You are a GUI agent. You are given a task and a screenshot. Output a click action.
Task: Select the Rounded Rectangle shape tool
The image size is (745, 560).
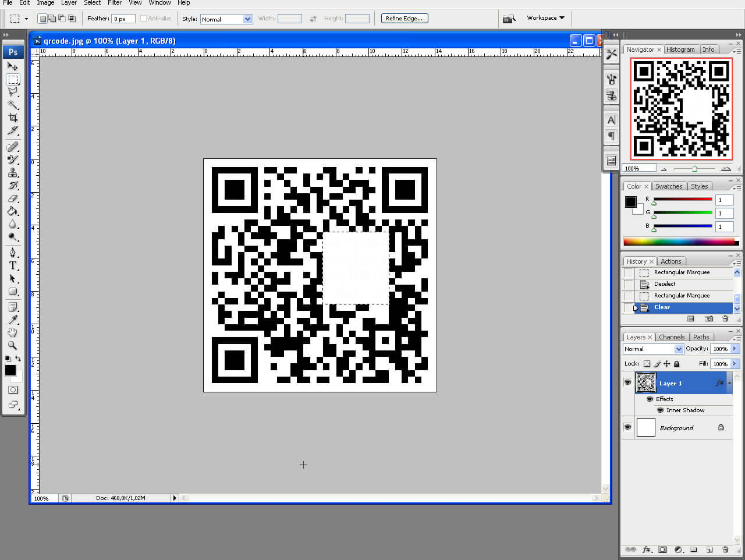(12, 291)
